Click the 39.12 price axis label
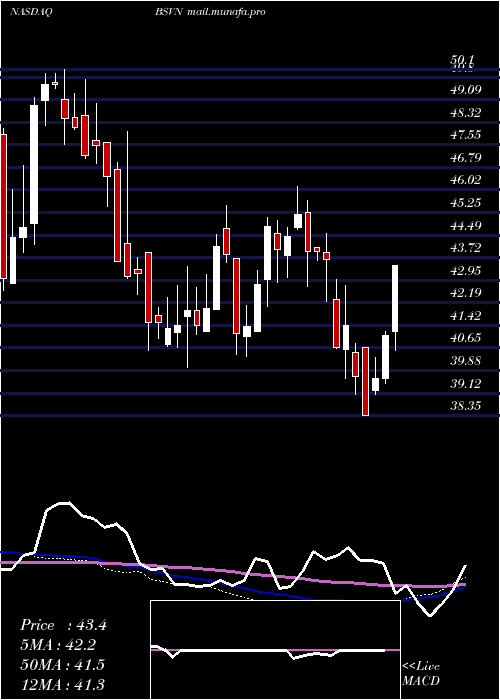This screenshot has height=700, width=500. 466,383
